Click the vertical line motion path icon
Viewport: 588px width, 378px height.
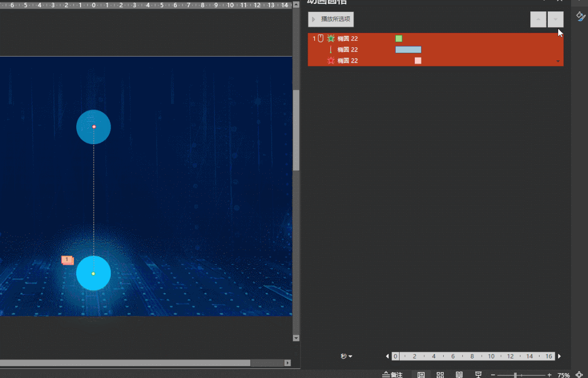click(330, 49)
